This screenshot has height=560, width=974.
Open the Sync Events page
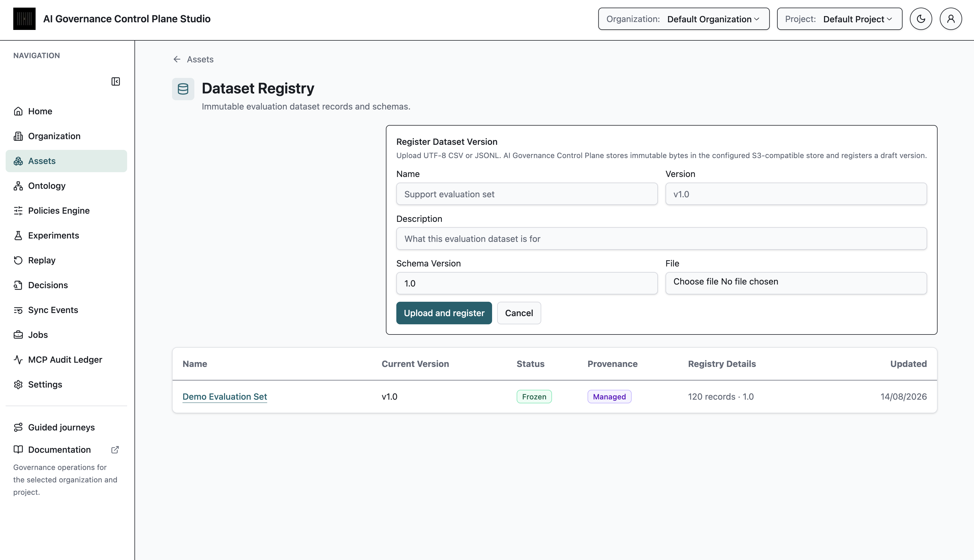66,310
